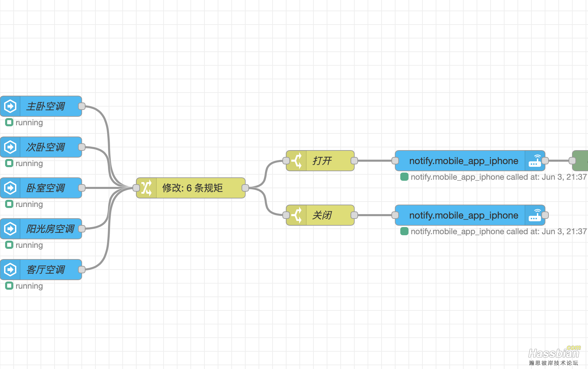This screenshot has width=588, height=369.
Task: Click the output port of the 打开 node
Action: (x=354, y=161)
